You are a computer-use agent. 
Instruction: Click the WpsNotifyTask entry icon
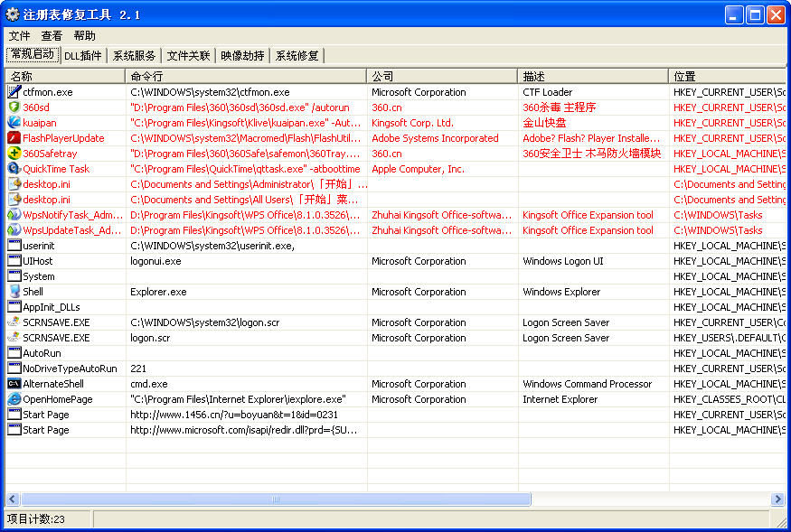tap(14, 215)
